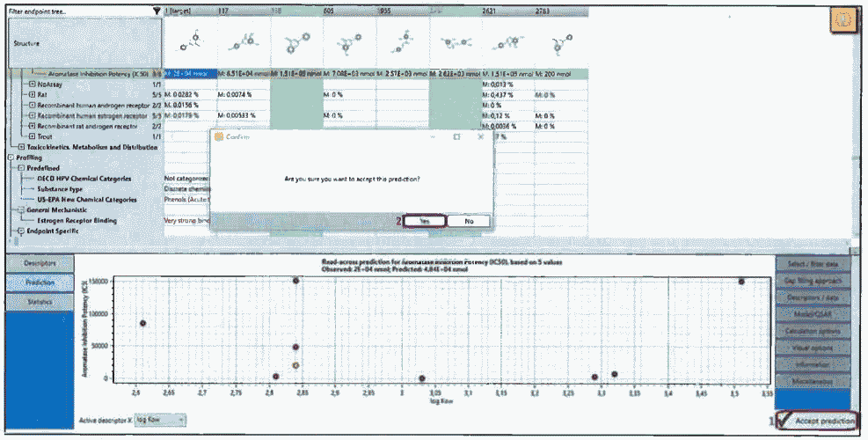868x440 pixels.
Task: Click the filter funnel icon for endpoint tree
Action: pos(157,11)
